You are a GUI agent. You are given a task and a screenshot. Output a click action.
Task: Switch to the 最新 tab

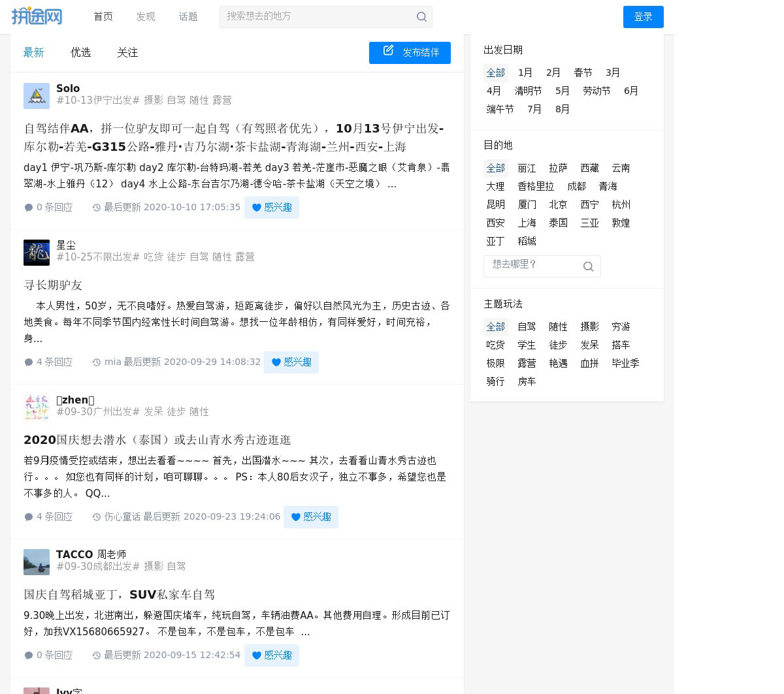(34, 53)
